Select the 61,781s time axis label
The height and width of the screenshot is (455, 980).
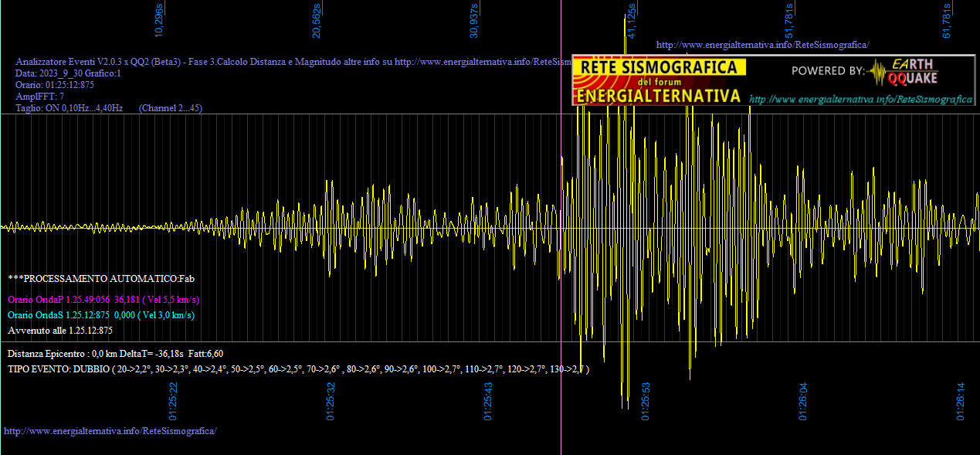946,21
